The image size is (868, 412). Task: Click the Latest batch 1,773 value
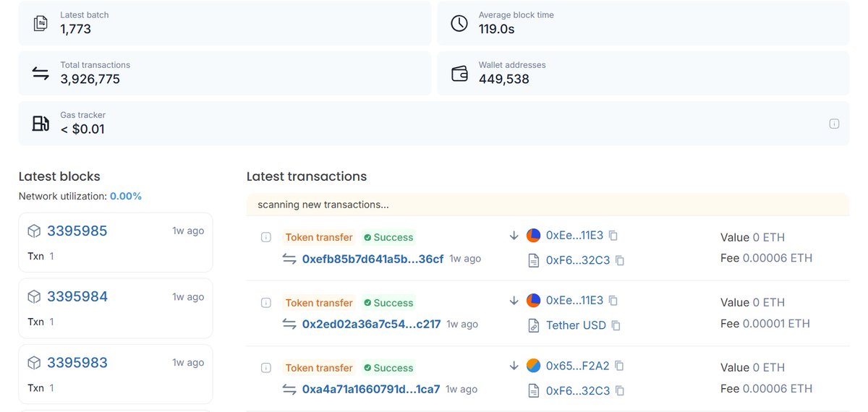pos(75,30)
